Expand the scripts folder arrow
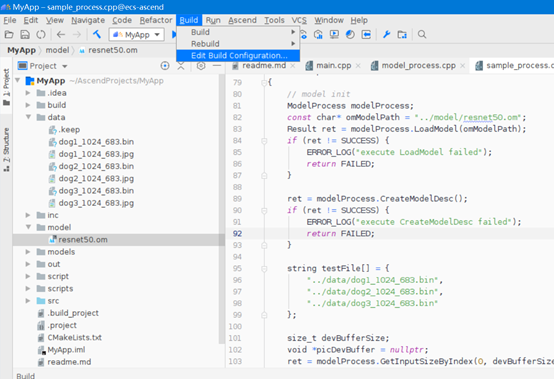 [x=28, y=289]
